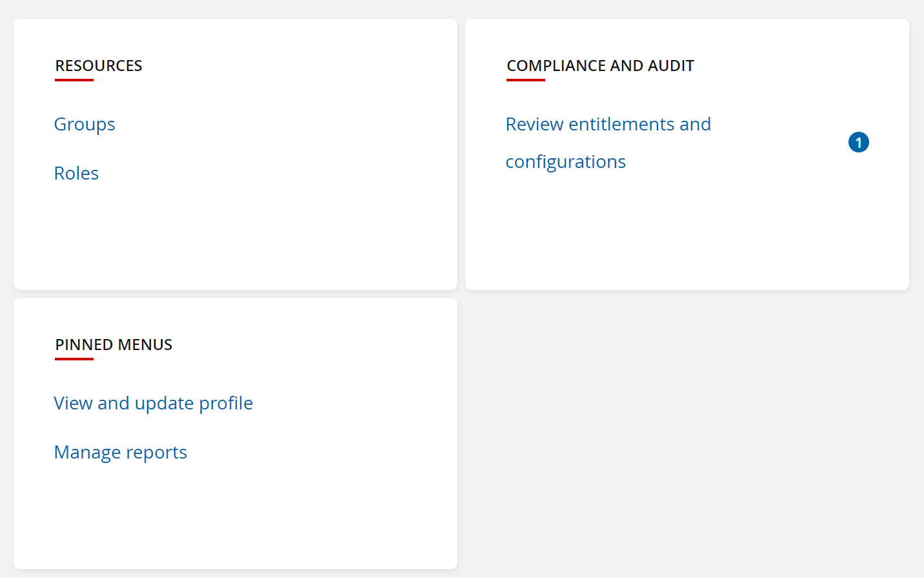Go to Manage reports

(x=121, y=452)
